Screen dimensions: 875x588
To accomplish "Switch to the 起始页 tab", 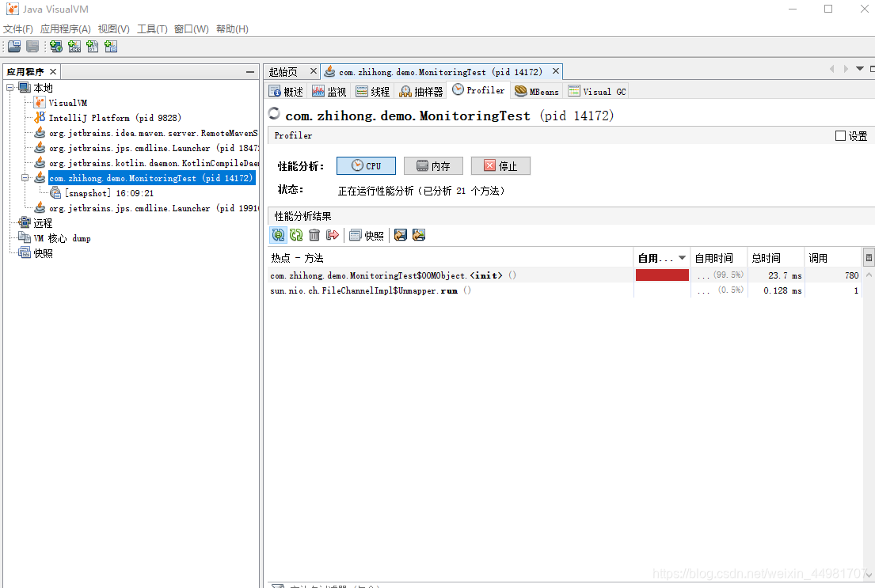I will [283, 72].
